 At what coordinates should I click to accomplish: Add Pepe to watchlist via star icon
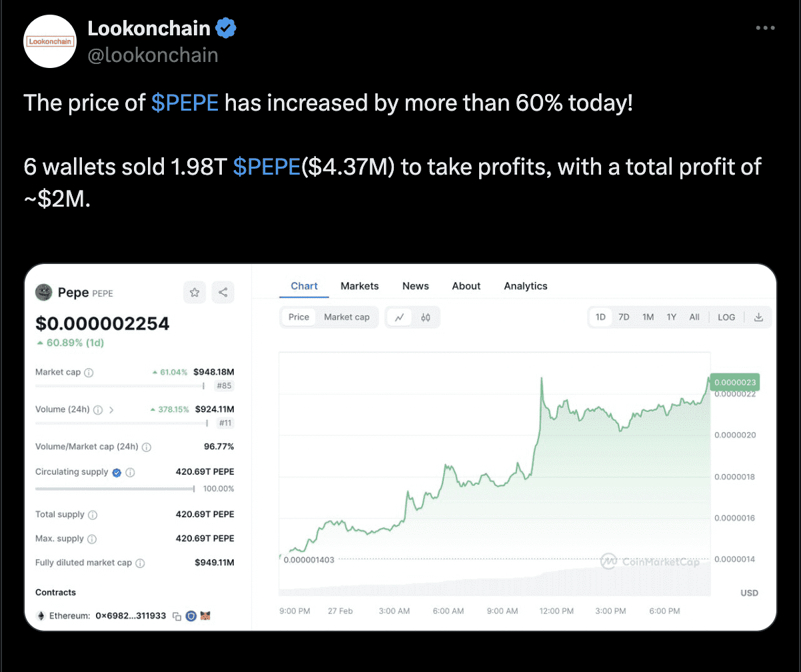click(194, 292)
